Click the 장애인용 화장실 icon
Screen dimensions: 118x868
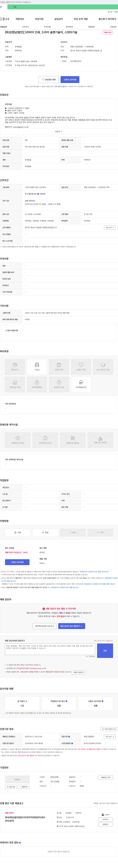[x=73, y=440]
